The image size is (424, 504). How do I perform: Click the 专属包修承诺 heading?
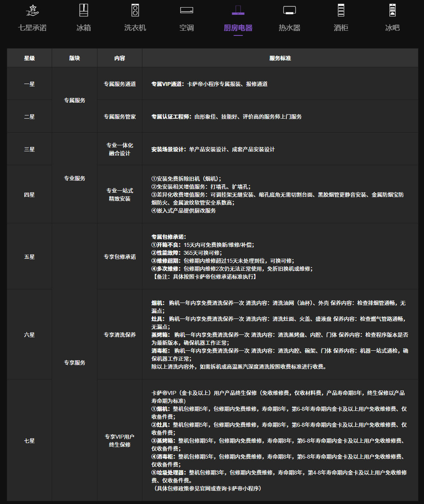point(169,237)
